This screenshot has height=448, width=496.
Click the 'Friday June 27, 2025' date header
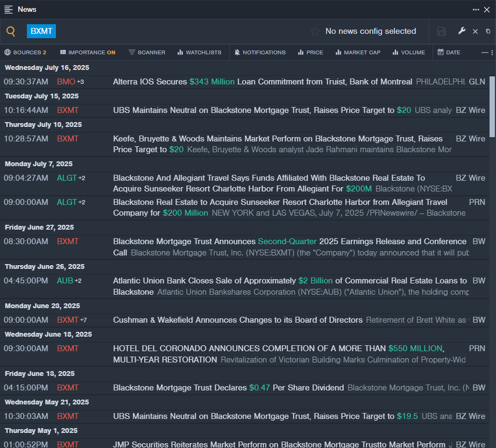coord(39,227)
